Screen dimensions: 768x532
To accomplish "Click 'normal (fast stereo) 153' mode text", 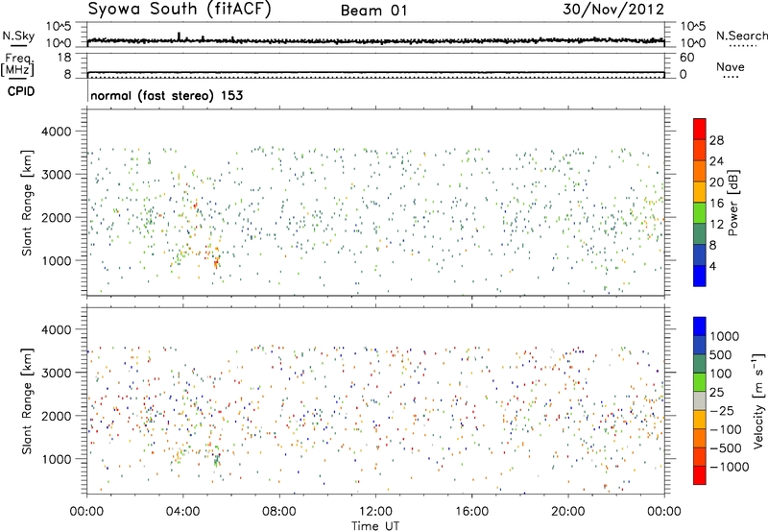I will (166, 95).
